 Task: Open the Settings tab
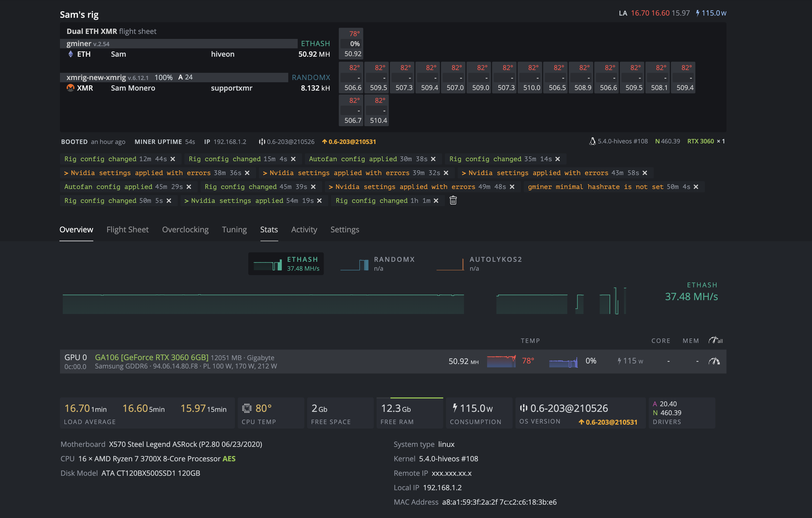coord(344,230)
